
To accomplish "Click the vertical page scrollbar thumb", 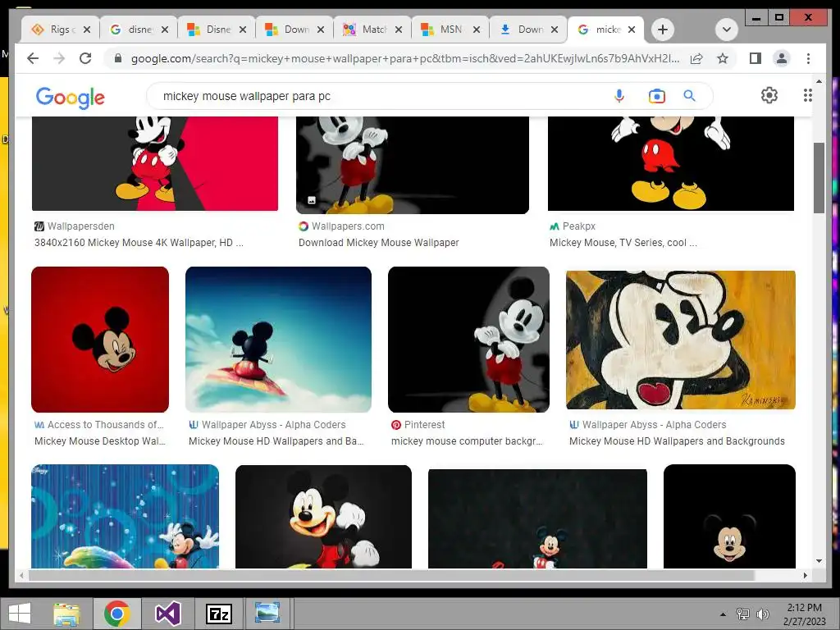I will pyautogui.click(x=819, y=178).
